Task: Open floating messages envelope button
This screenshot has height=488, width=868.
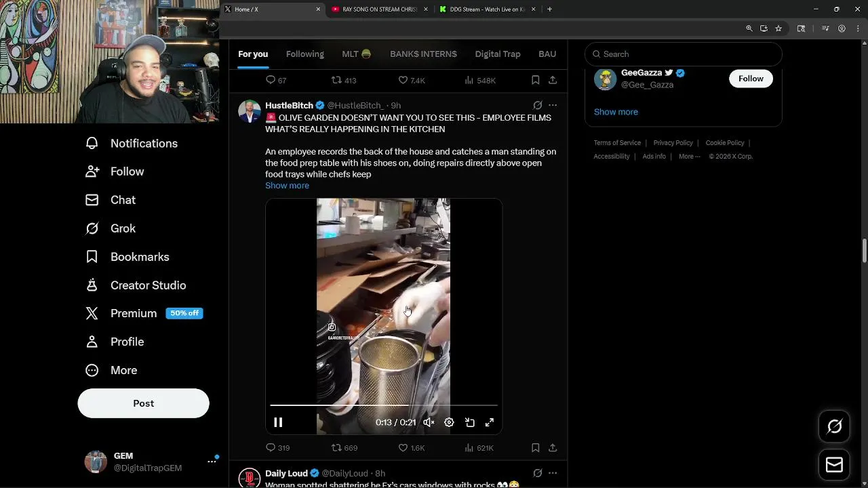Action: click(834, 465)
